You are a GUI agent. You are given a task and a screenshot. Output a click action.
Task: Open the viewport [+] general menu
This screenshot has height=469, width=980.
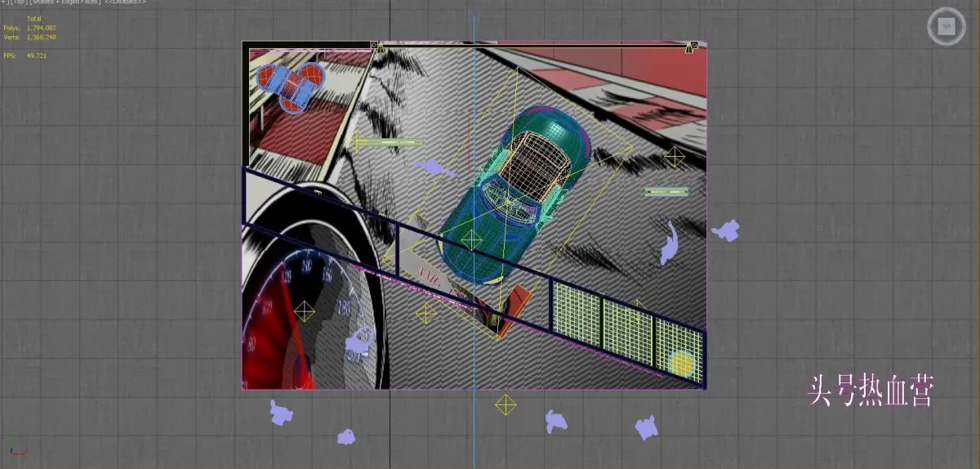(2, 2)
